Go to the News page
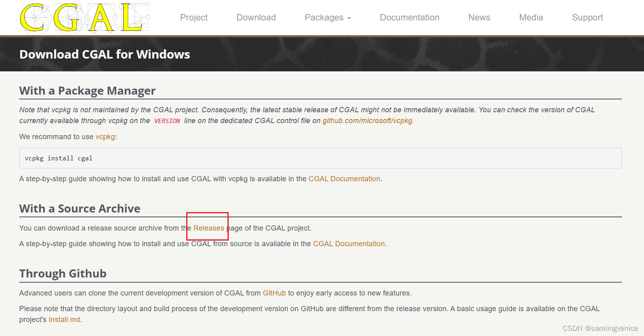This screenshot has width=644, height=336. [479, 18]
